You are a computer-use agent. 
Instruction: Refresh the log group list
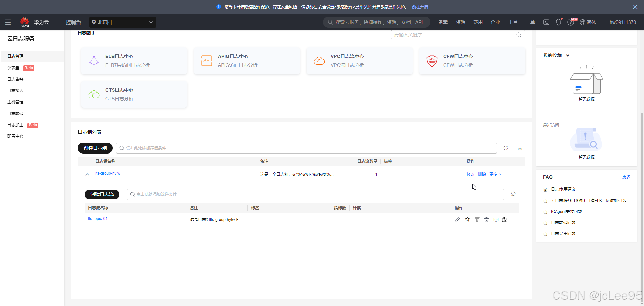[x=506, y=148]
